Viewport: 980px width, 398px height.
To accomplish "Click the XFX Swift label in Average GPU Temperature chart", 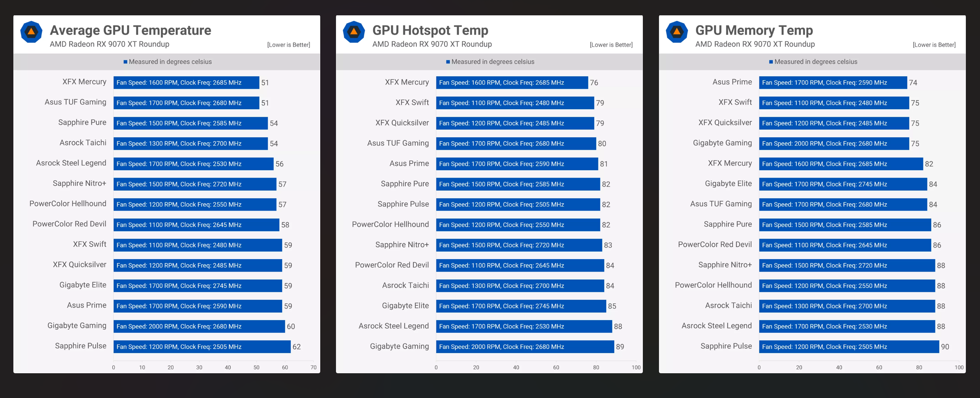I will (90, 244).
